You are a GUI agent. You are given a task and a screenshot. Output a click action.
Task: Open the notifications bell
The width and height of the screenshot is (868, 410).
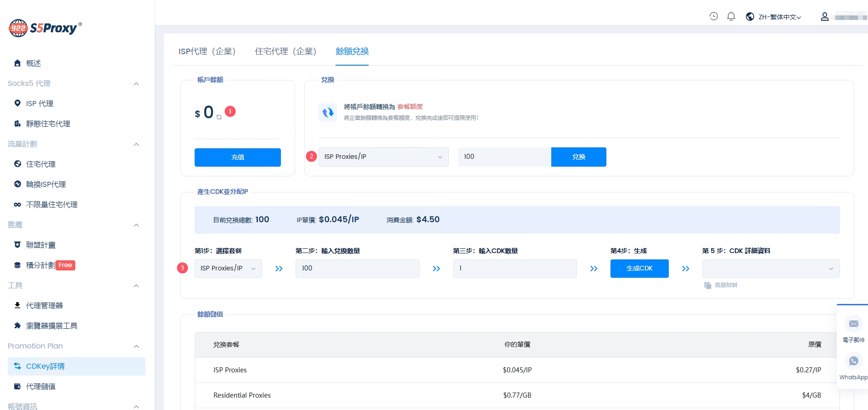pyautogui.click(x=731, y=17)
